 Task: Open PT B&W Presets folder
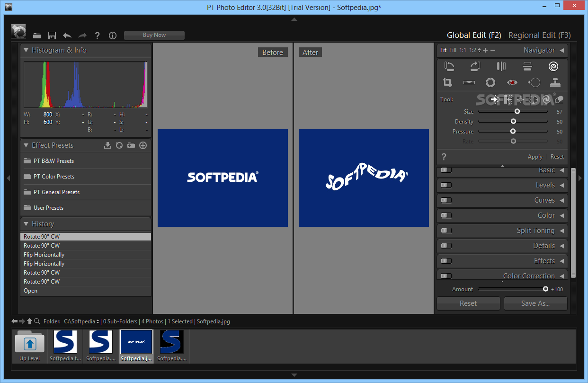(x=86, y=161)
